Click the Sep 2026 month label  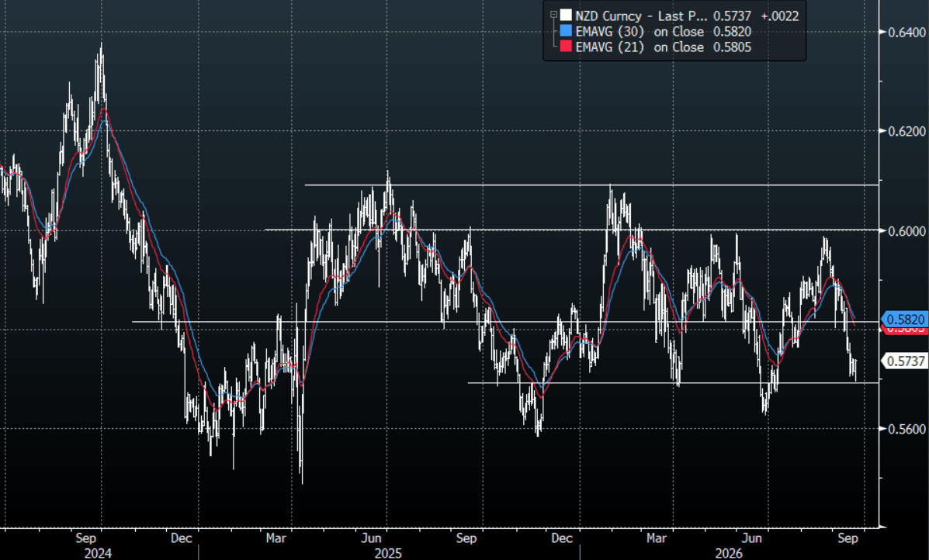(848, 538)
